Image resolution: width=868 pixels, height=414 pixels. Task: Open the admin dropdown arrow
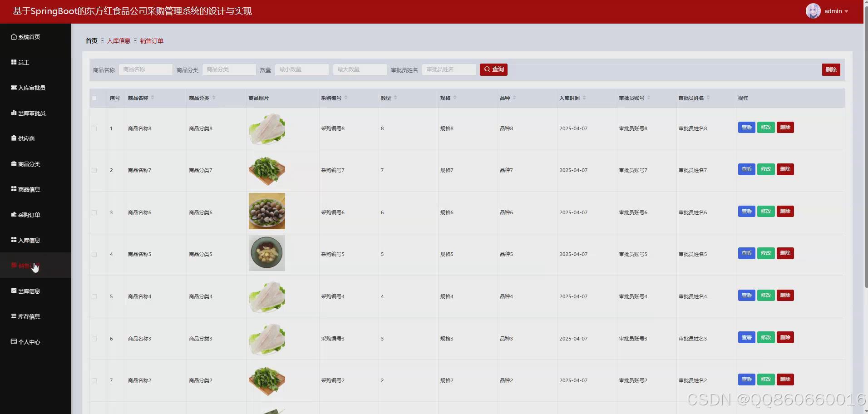(x=846, y=11)
